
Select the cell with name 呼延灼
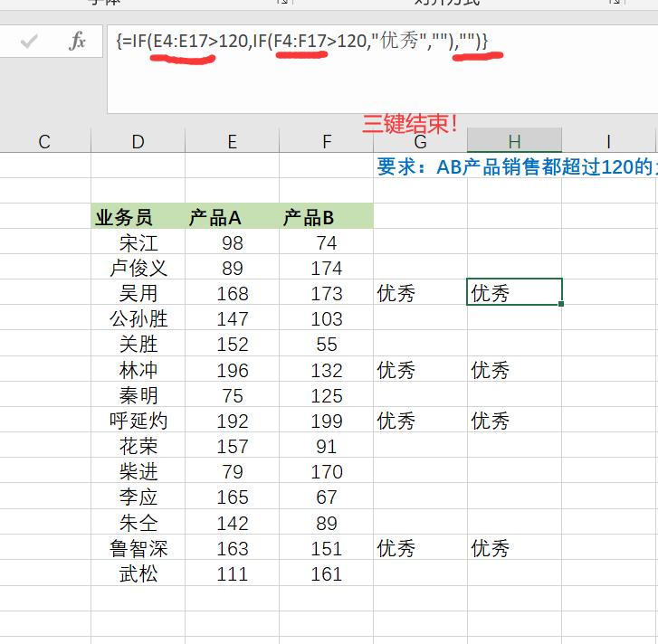tap(138, 420)
